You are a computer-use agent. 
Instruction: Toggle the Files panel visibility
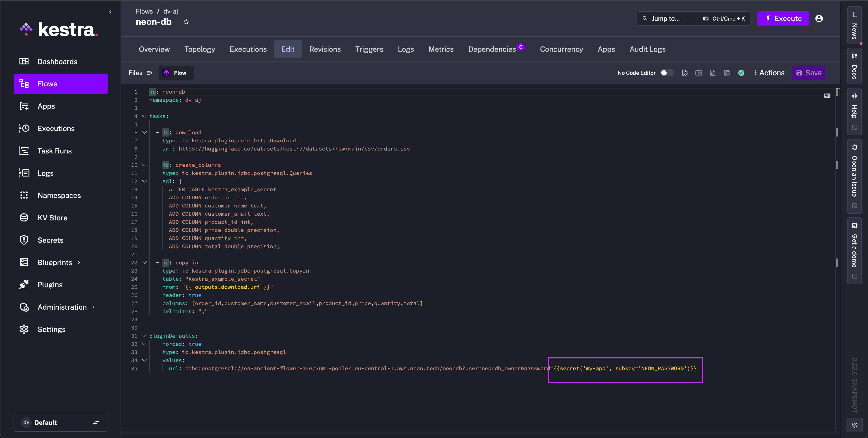pyautogui.click(x=141, y=73)
